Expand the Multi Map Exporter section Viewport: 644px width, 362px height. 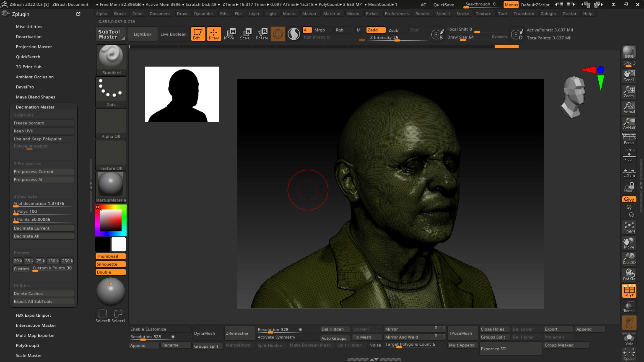tap(36, 335)
